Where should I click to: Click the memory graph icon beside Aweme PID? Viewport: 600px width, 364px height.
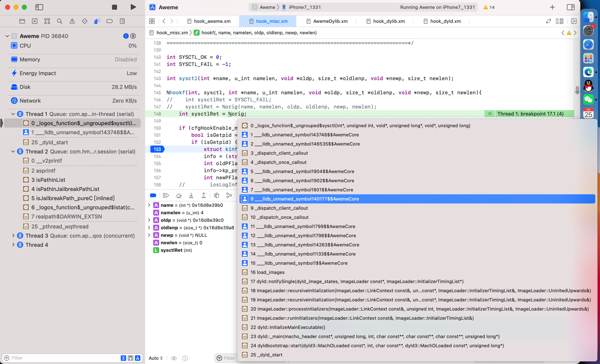133,36
